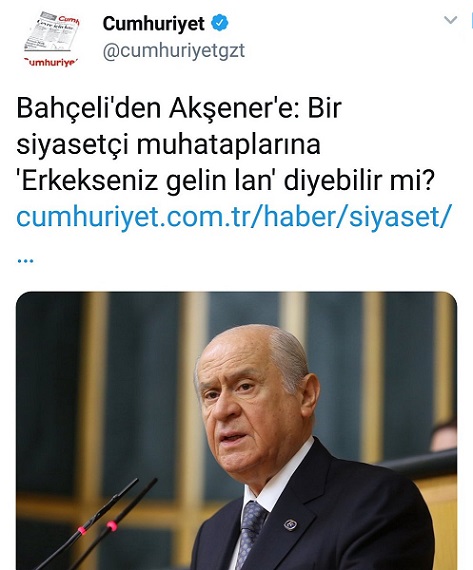Open the Cumhuriyet display name
Screen dimensions: 473x570
pyautogui.click(x=153, y=24)
